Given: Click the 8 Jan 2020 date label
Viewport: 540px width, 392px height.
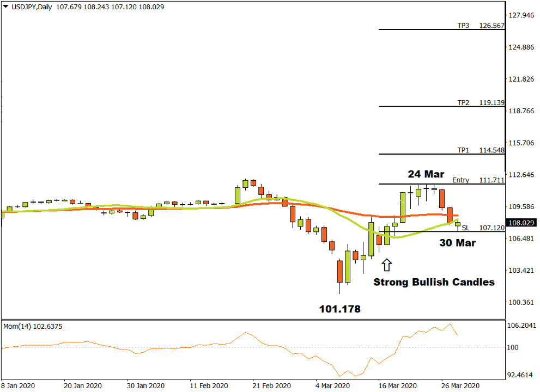Looking at the screenshot, I should pyautogui.click(x=18, y=385).
